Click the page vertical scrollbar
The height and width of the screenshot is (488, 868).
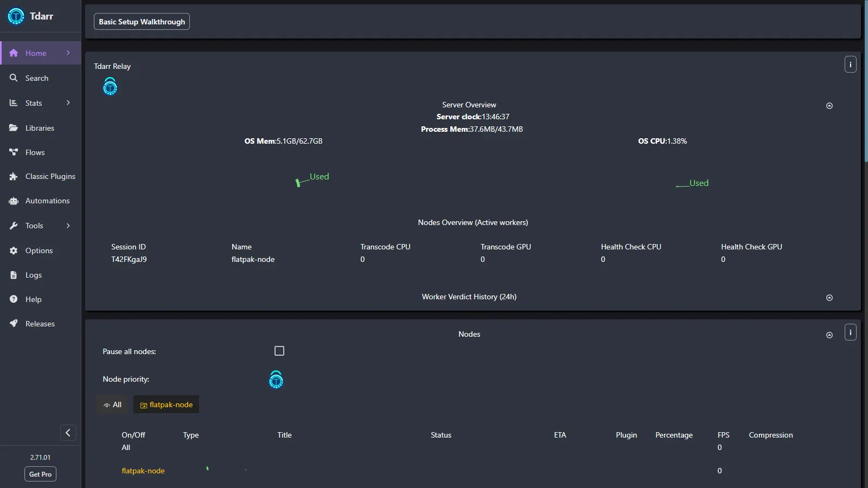click(x=865, y=81)
